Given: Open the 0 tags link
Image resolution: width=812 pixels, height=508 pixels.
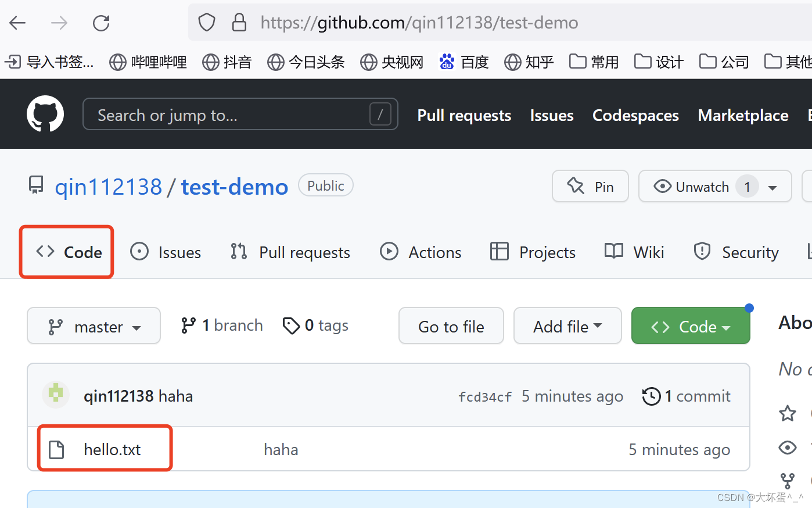Looking at the screenshot, I should coord(315,325).
